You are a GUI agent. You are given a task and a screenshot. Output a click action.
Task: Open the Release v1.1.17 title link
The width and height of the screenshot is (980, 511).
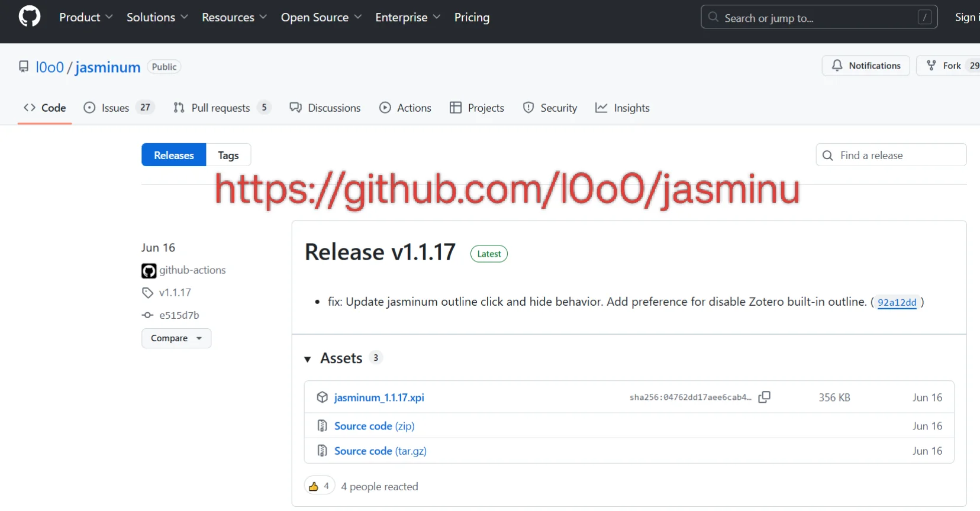380,252
